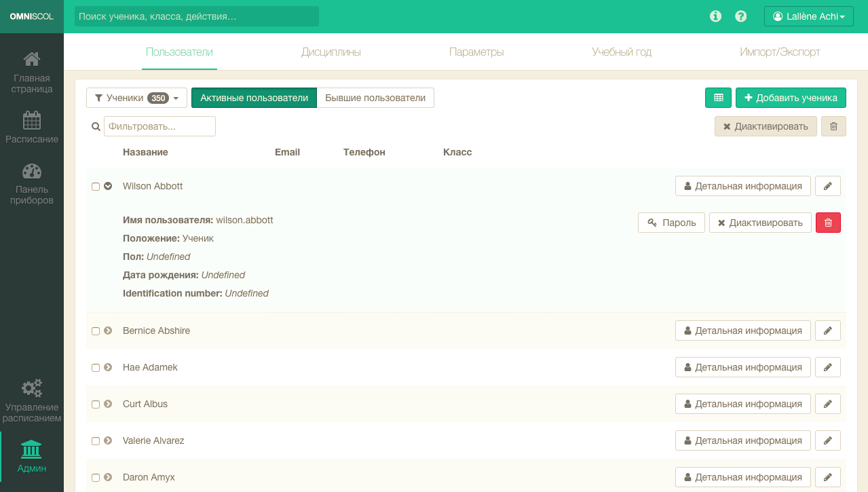Click the Добавить ученика button
Image resolution: width=868 pixels, height=492 pixels.
coord(791,98)
